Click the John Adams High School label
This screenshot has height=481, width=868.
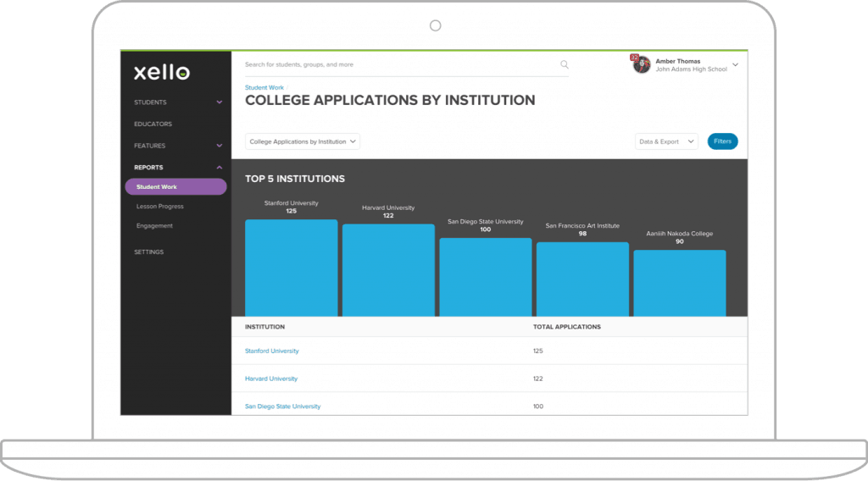[x=692, y=69]
